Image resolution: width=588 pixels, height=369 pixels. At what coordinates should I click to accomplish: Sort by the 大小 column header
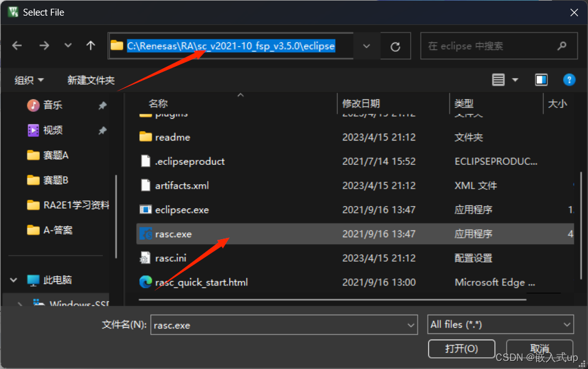tap(557, 104)
